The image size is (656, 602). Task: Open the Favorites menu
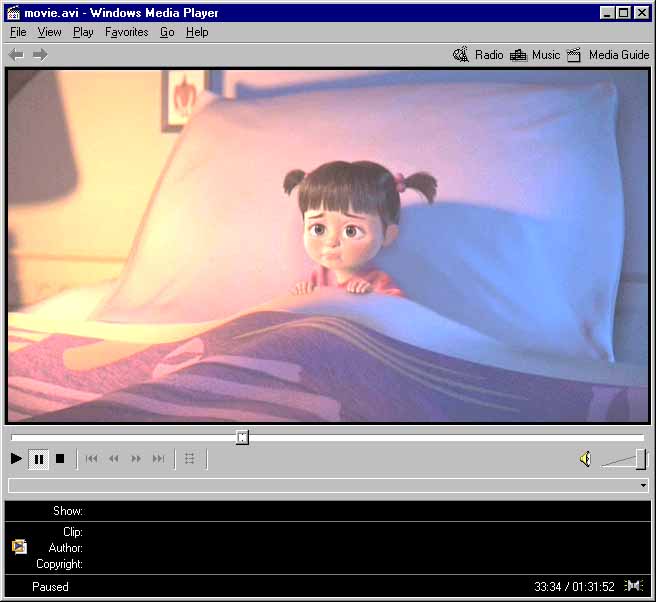coord(126,32)
